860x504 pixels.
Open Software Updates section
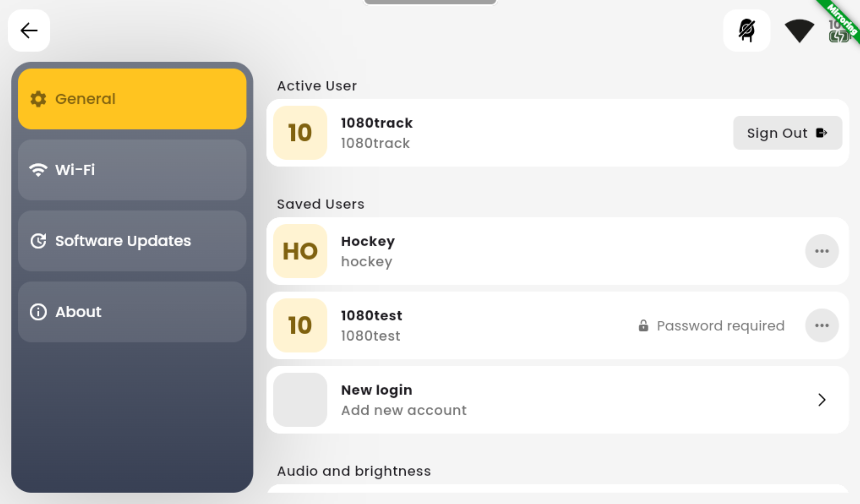pos(132,241)
